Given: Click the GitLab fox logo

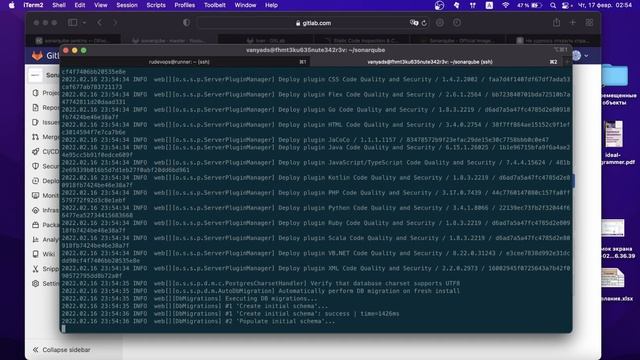Looking at the screenshot, I should point(37,56).
